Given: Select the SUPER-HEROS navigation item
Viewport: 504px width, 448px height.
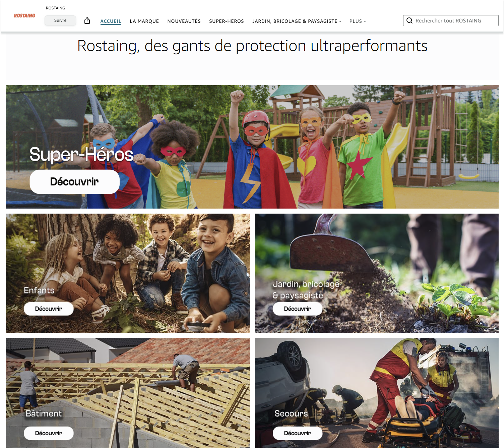Looking at the screenshot, I should (x=227, y=21).
